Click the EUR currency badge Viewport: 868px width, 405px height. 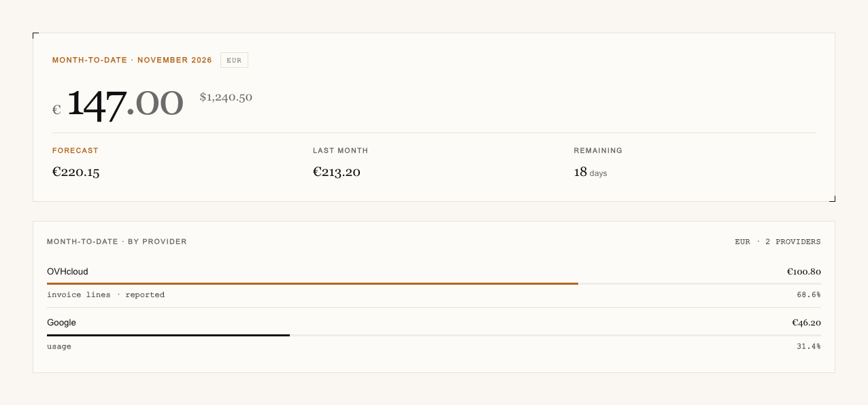(234, 60)
